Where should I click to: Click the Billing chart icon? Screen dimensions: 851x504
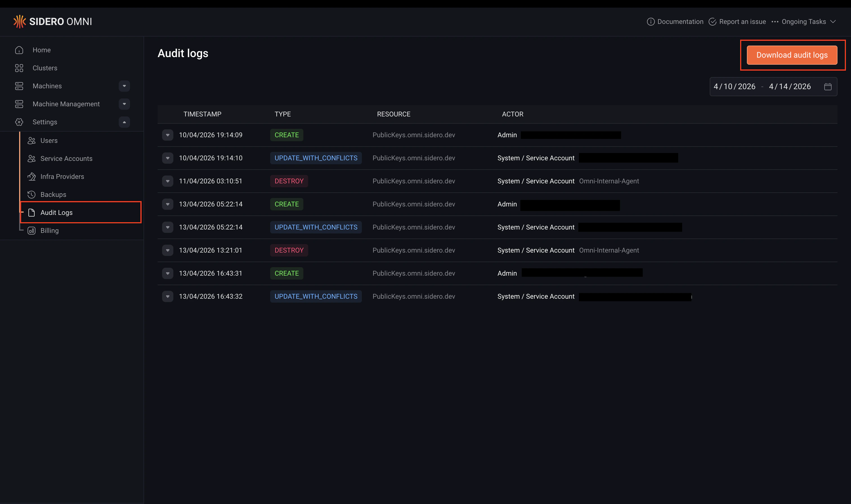coord(32,231)
